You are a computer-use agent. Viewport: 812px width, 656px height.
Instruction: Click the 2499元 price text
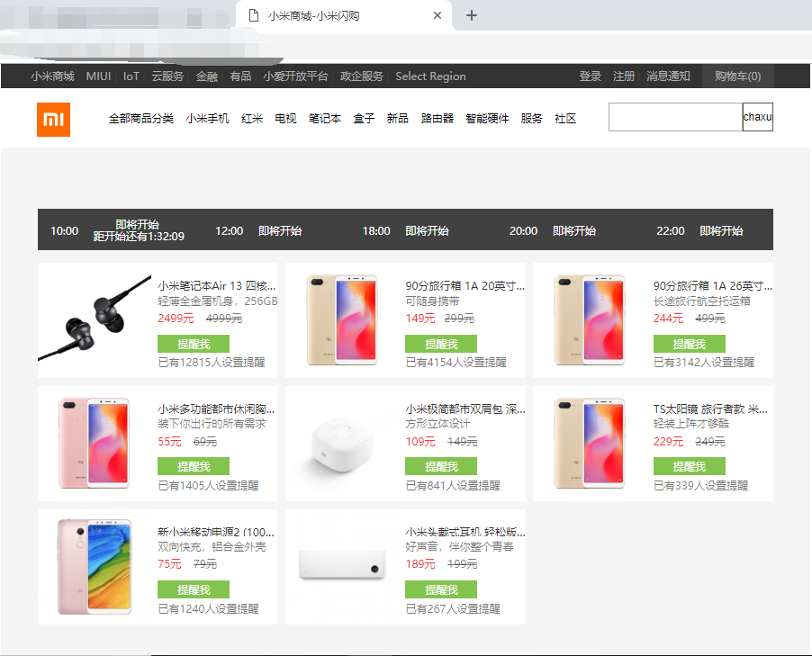coord(176,319)
